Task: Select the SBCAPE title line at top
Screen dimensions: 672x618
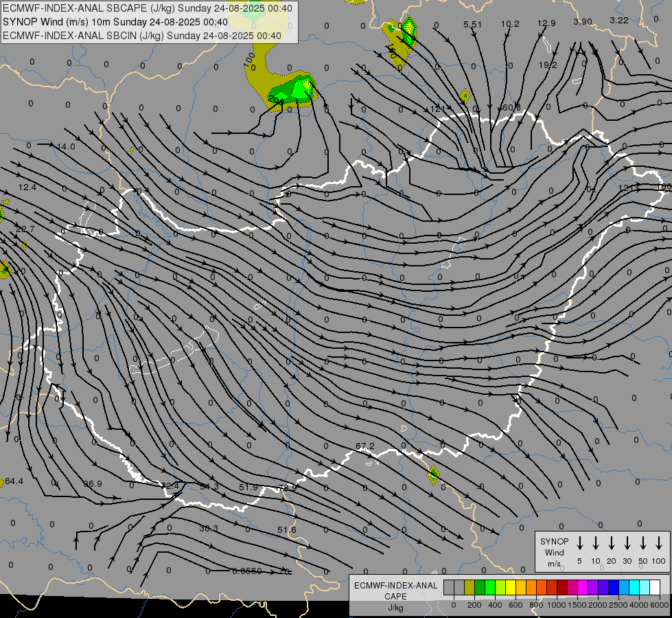Action: (148, 8)
